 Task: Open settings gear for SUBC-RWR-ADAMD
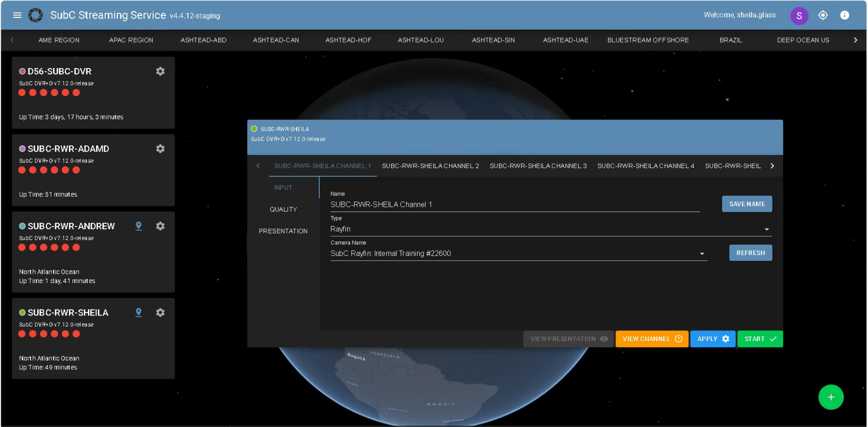click(160, 149)
